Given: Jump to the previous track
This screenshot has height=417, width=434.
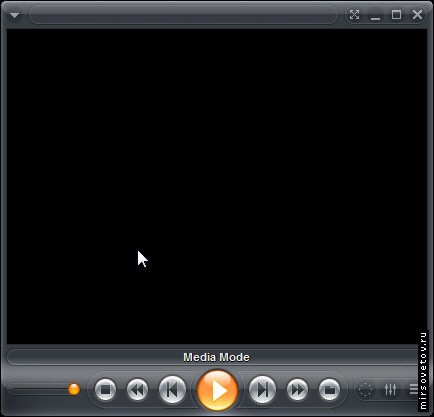Looking at the screenshot, I should coord(172,389).
